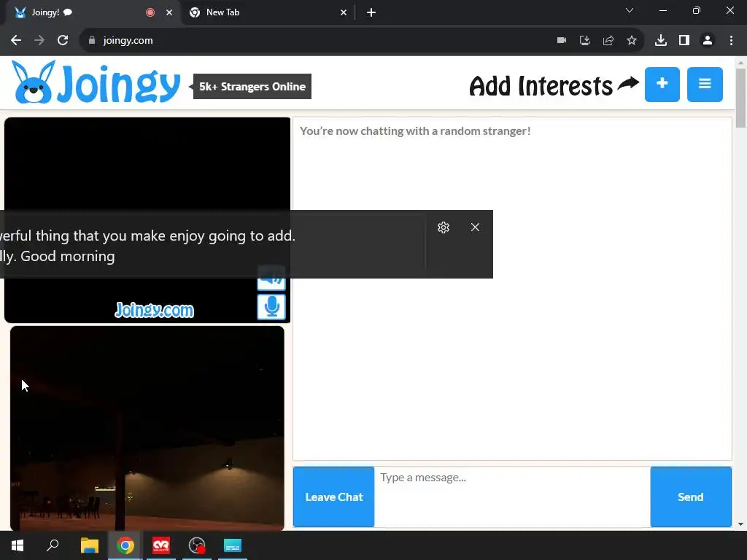The image size is (747, 560).
Task: Click the 5k+ Strangers Online badge
Action: click(252, 87)
